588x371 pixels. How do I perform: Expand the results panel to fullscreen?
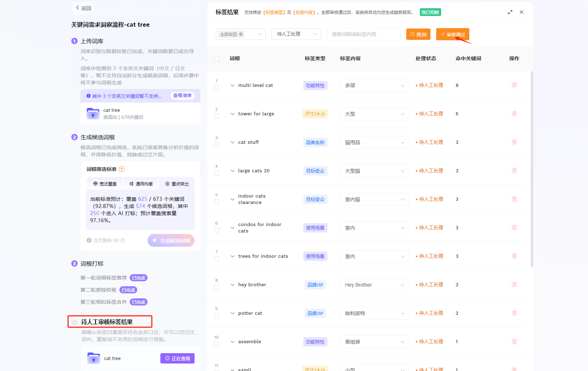pyautogui.click(x=510, y=12)
